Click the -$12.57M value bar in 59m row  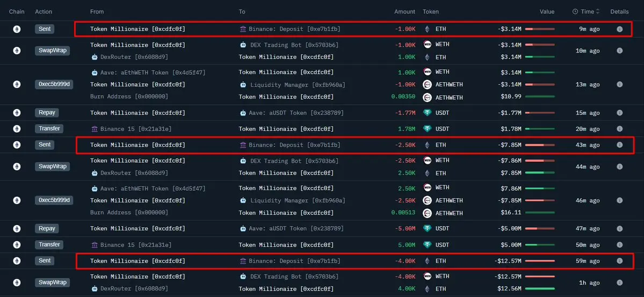(540, 261)
